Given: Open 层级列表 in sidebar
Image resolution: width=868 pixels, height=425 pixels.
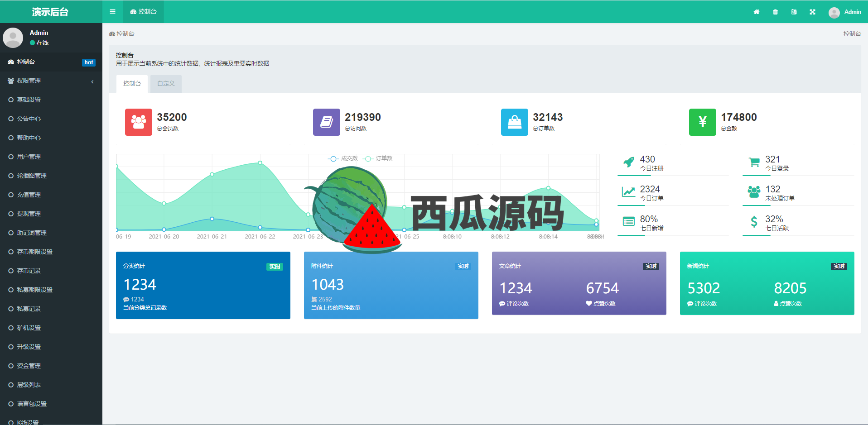Looking at the screenshot, I should click(x=51, y=385).
